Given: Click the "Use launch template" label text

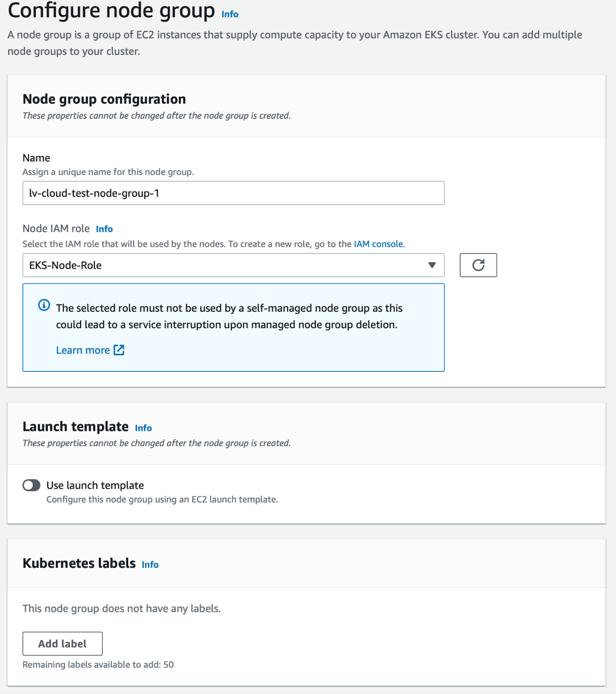Looking at the screenshot, I should 95,485.
